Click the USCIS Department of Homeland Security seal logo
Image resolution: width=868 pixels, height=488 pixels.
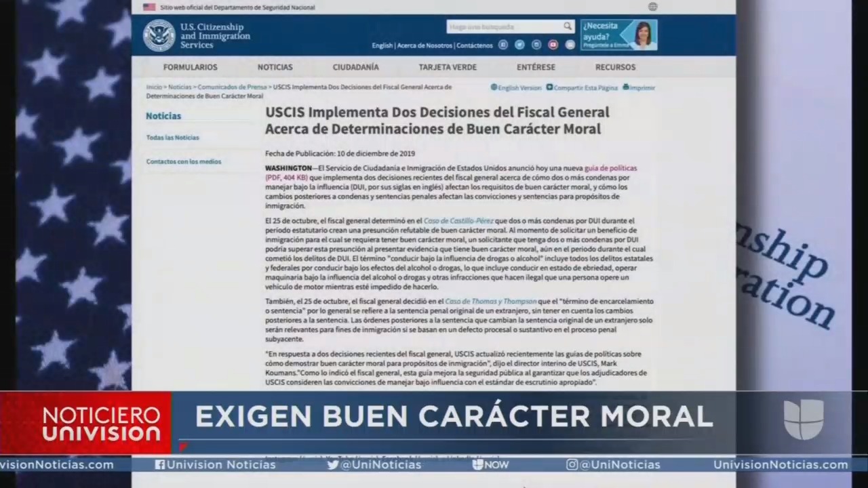point(159,35)
